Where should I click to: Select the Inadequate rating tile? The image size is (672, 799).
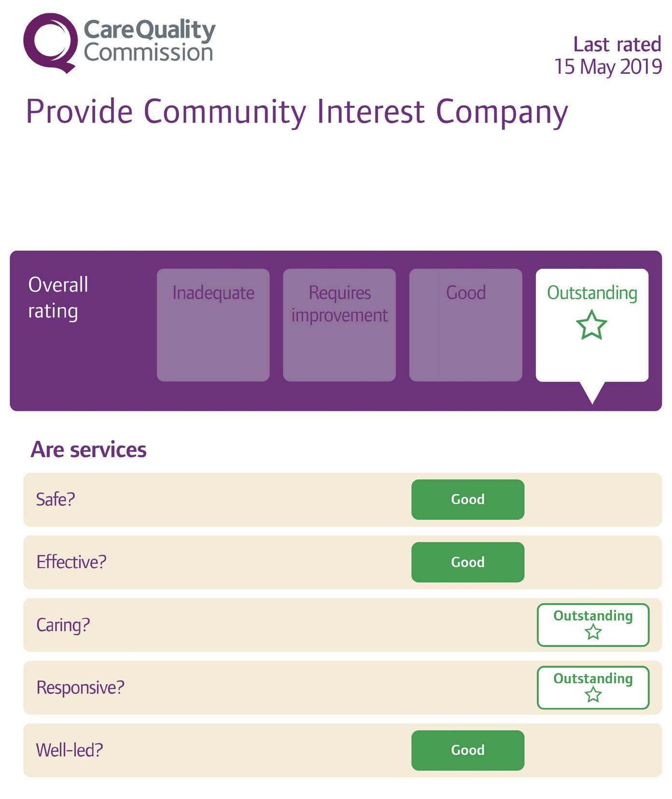pyautogui.click(x=213, y=325)
